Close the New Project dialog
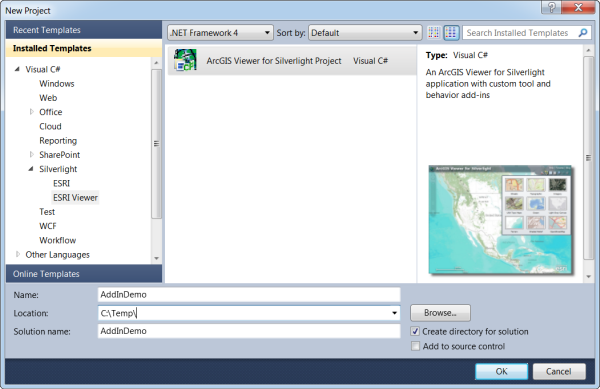Image resolution: width=600 pixels, height=389 pixels. (x=578, y=7)
